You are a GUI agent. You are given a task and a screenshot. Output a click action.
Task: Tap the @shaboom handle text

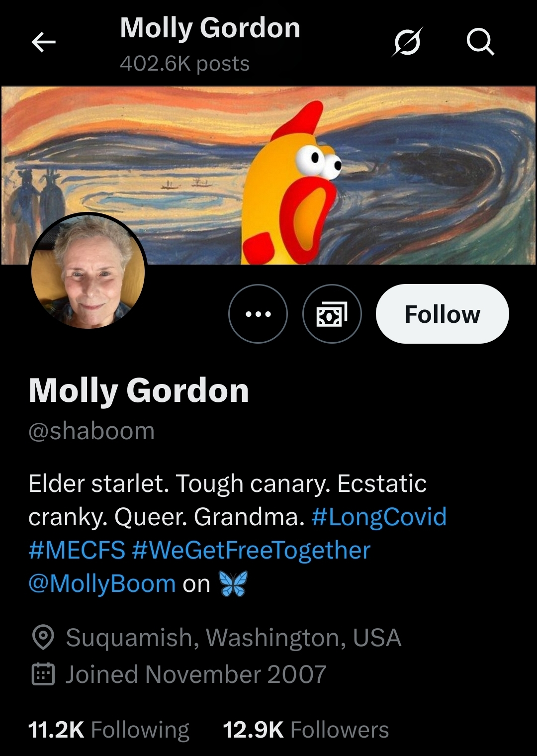tap(91, 431)
